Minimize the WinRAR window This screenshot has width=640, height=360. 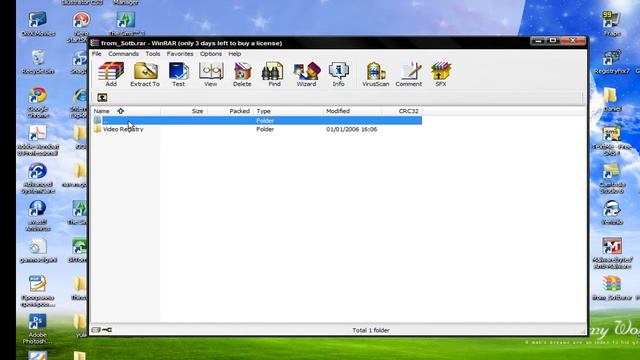click(538, 41)
